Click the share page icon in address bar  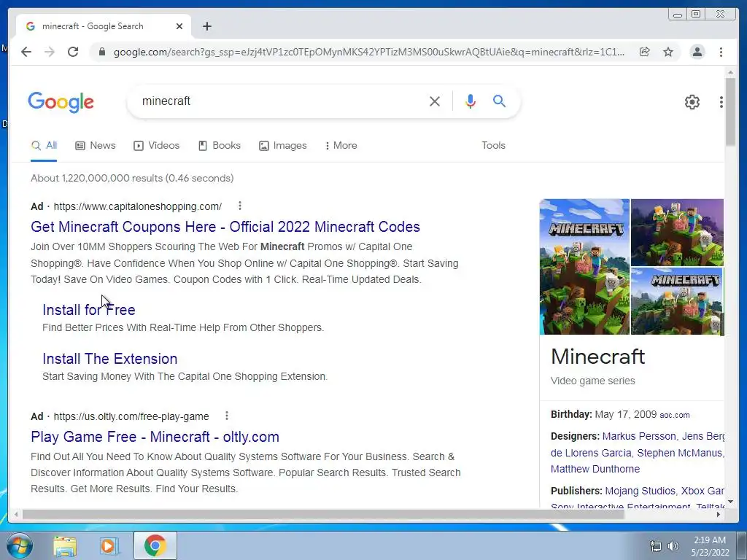(x=645, y=52)
